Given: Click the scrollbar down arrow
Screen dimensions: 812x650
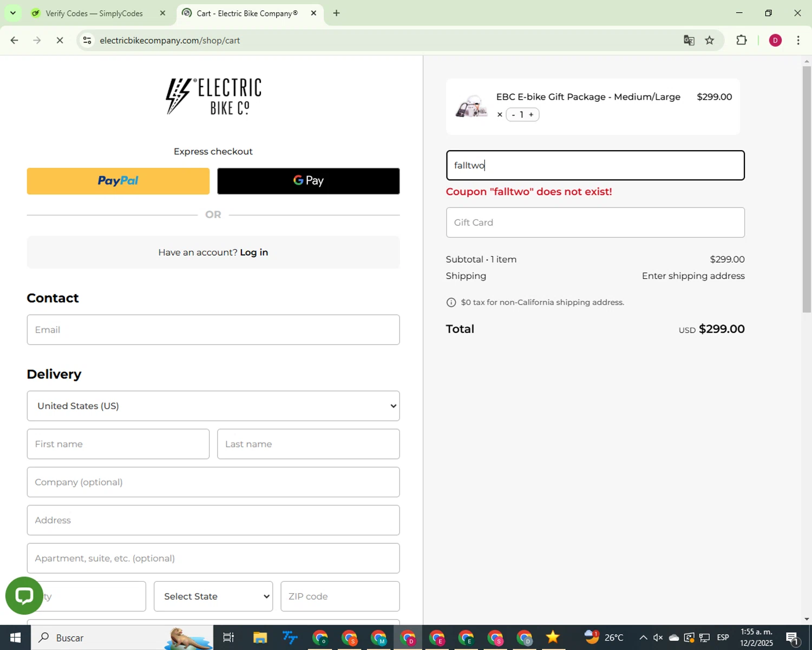Looking at the screenshot, I should [x=807, y=619].
